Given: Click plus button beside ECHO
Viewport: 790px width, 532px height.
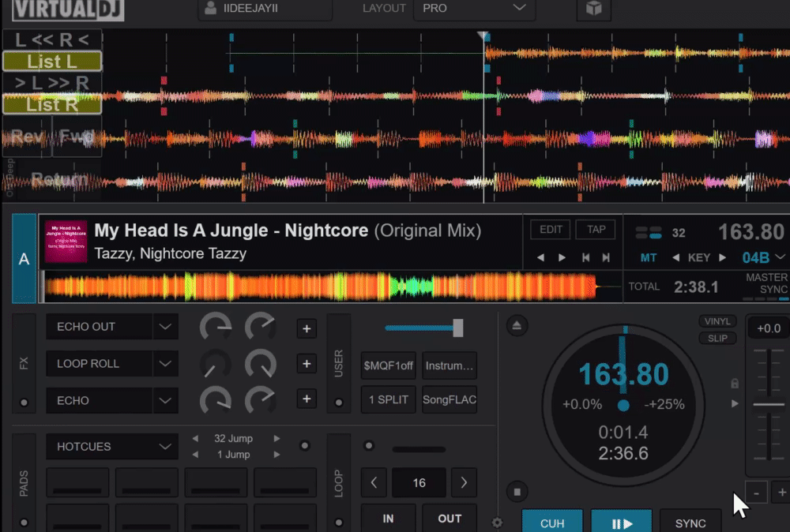Looking at the screenshot, I should pos(307,399).
